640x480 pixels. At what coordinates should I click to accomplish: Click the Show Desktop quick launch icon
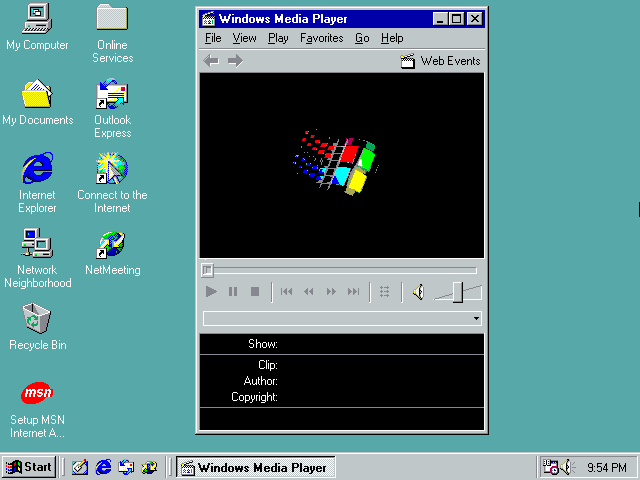point(80,467)
